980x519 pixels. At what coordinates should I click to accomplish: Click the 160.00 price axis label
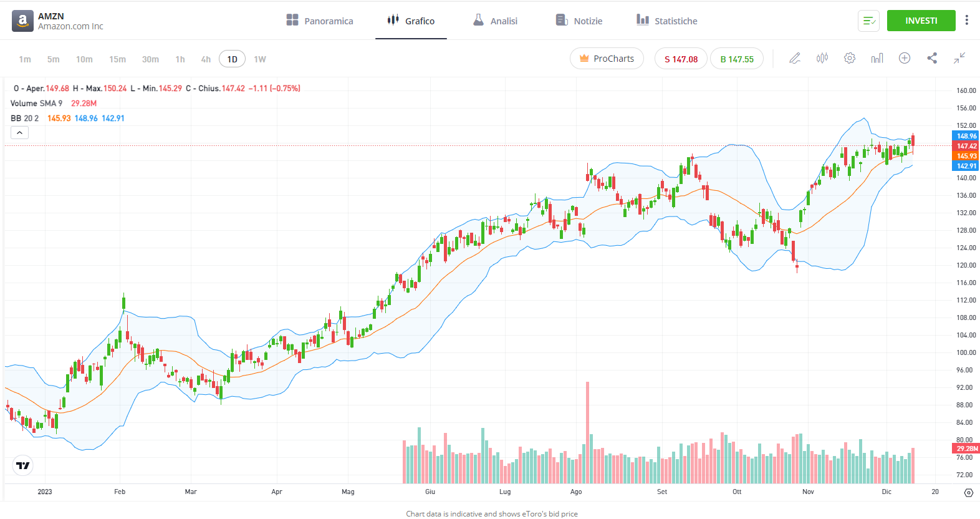pos(966,90)
